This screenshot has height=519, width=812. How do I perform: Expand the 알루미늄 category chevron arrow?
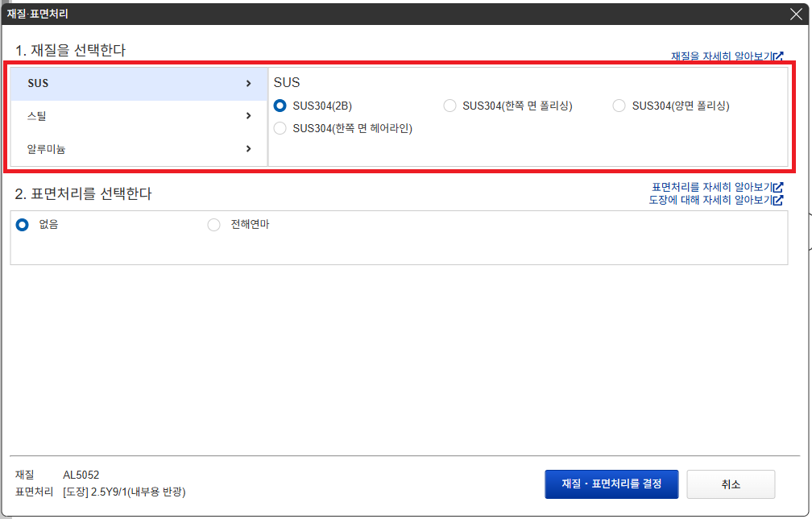point(248,149)
